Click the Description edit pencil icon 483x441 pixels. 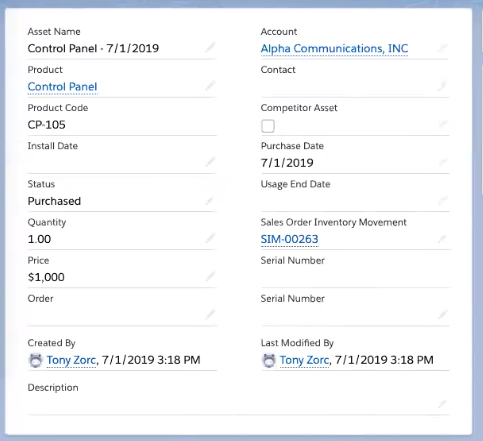pyautogui.click(x=443, y=404)
